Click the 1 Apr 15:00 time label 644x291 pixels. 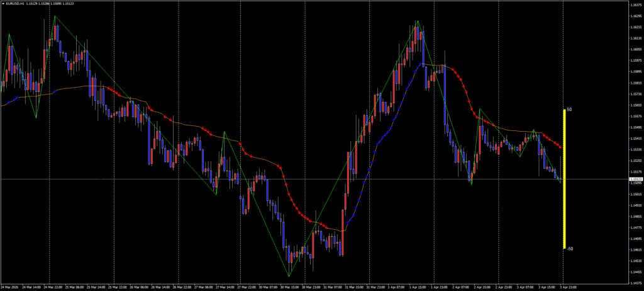[417, 287]
